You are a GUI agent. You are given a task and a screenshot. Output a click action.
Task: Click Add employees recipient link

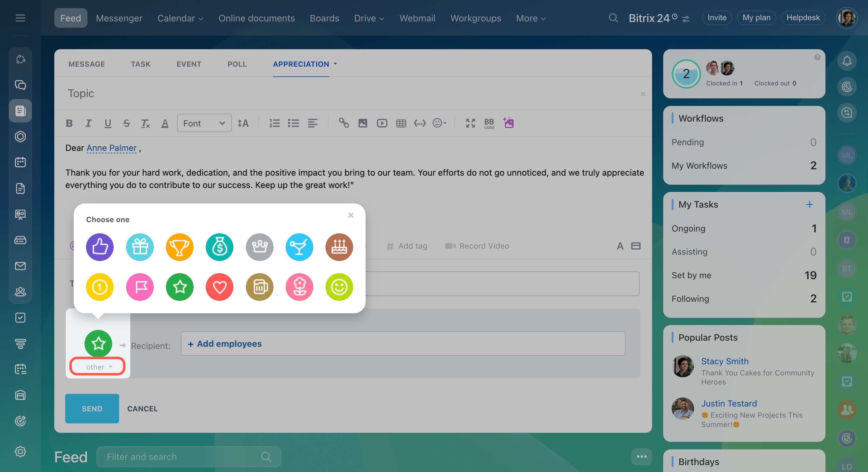coord(225,343)
